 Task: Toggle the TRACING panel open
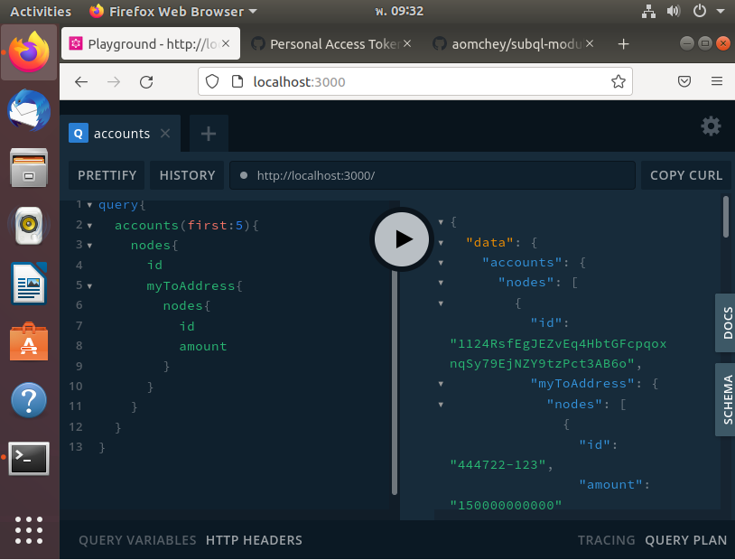coord(606,539)
